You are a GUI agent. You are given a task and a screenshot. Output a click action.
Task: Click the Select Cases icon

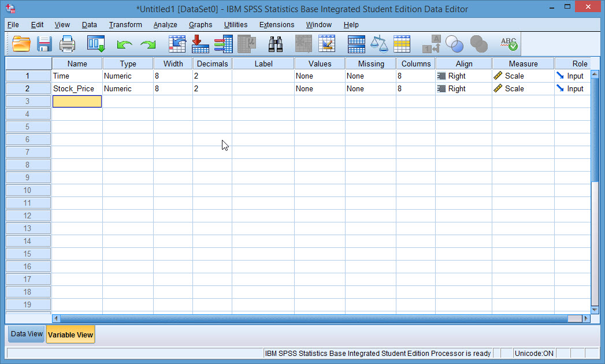pyautogui.click(x=402, y=43)
